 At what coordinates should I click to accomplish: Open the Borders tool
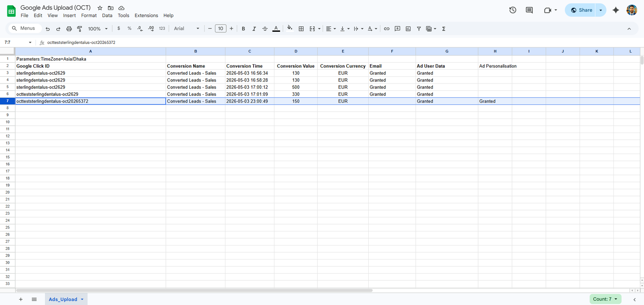301,29
